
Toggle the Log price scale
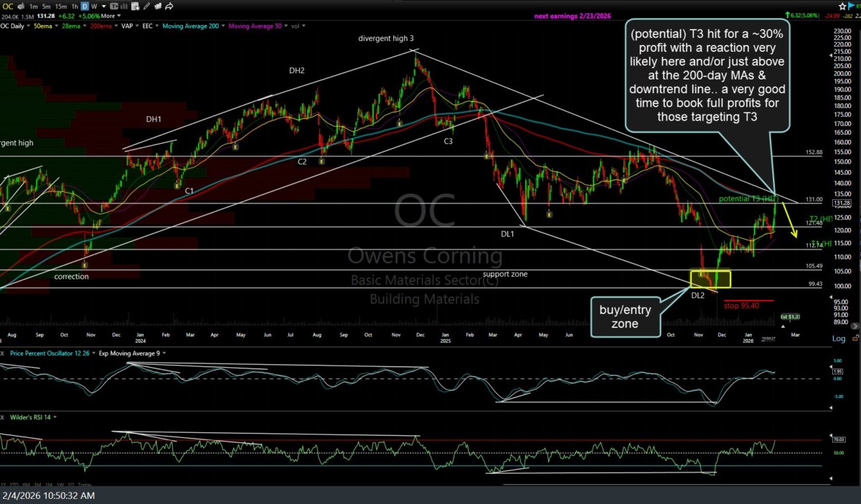point(838,338)
